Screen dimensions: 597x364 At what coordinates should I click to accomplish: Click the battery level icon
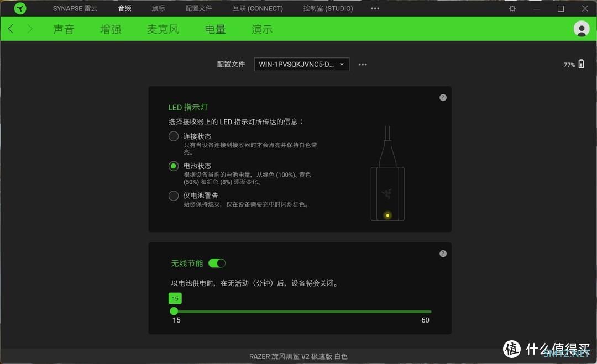pyautogui.click(x=581, y=64)
